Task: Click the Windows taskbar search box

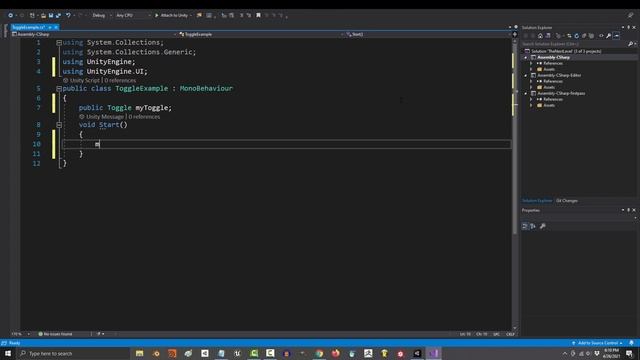Action: (x=73, y=353)
